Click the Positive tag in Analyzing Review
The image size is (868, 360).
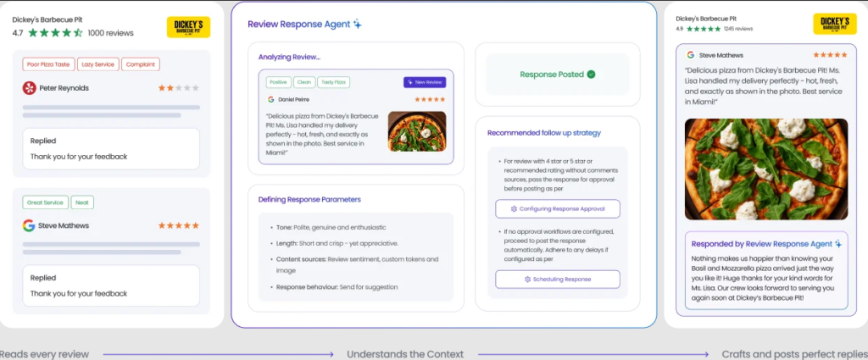point(278,82)
